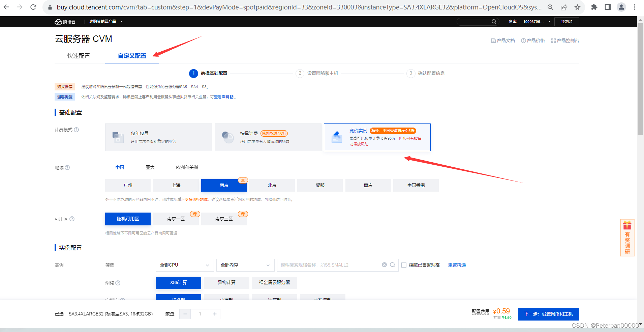Viewport: 644px width, 332px height.
Task: Select 亚太 region group tab
Action: pos(150,167)
